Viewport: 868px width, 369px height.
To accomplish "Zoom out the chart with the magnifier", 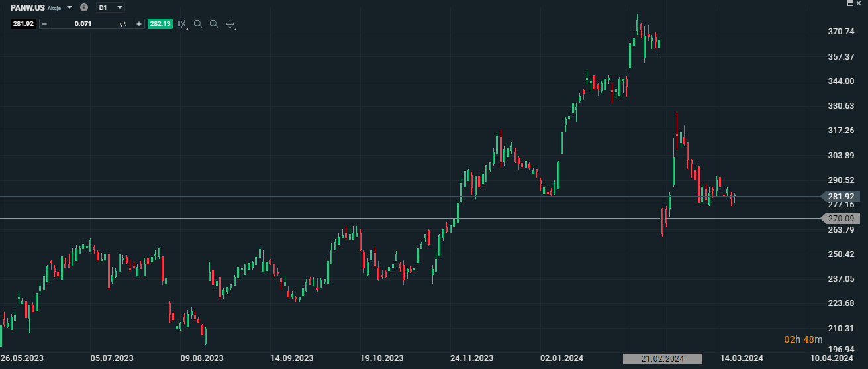I will tap(198, 24).
